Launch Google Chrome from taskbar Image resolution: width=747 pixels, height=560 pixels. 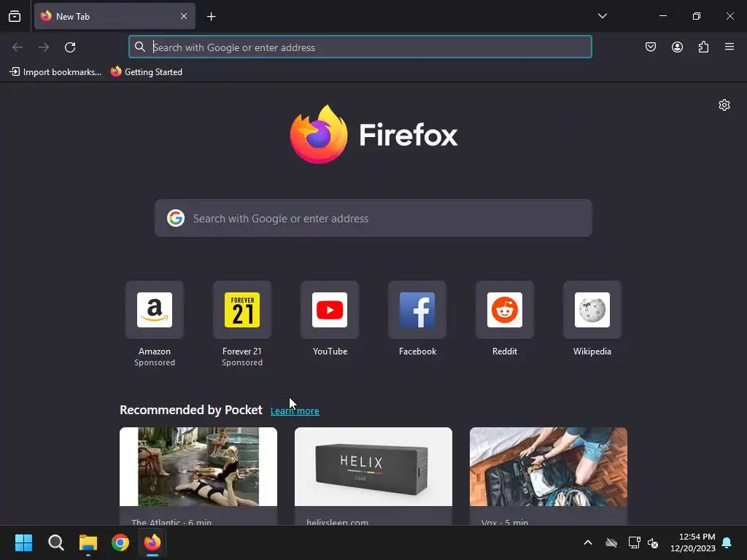[x=120, y=542]
